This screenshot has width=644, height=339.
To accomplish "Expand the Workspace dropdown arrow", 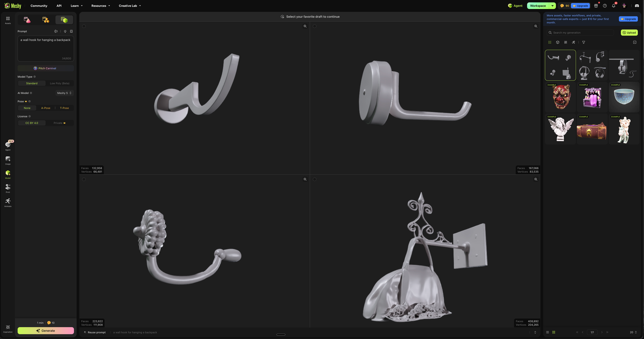I will [x=552, y=6].
